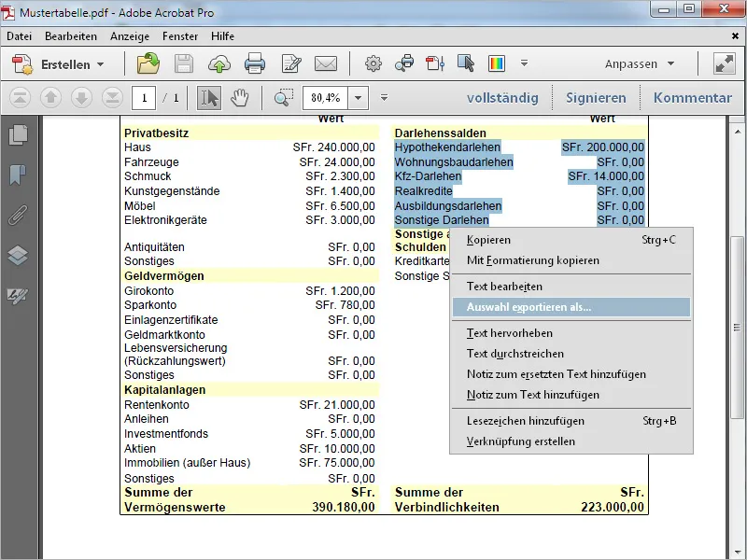
Task: Click the save floppy disk icon
Action: [x=183, y=63]
